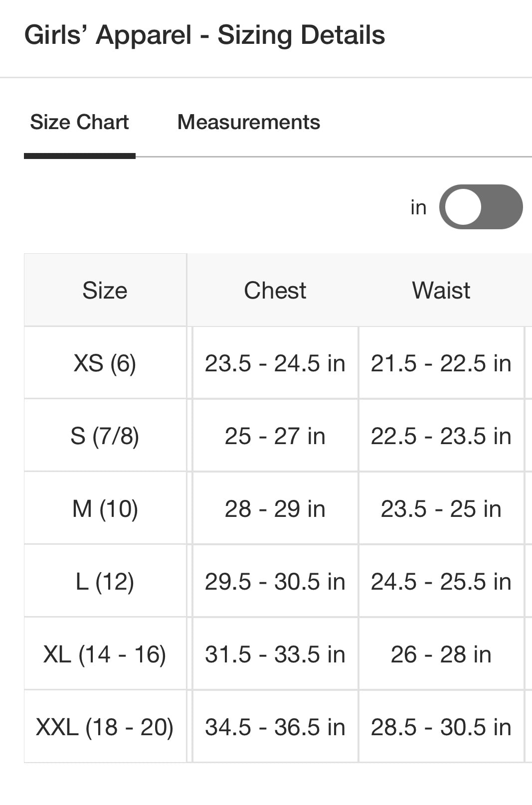532x805 pixels.
Task: Toggle the inches unit switch
Action: coord(480,207)
